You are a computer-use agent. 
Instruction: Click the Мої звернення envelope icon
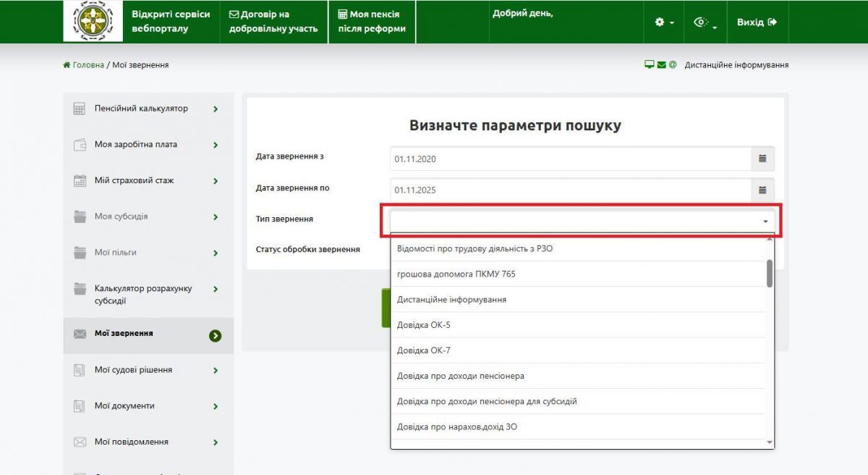coord(80,334)
